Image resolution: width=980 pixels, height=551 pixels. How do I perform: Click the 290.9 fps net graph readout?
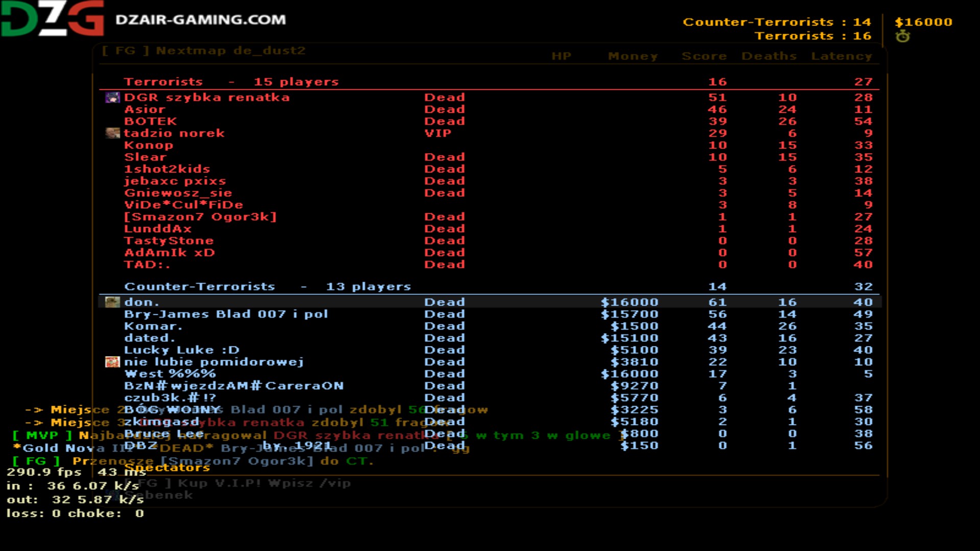(x=44, y=472)
